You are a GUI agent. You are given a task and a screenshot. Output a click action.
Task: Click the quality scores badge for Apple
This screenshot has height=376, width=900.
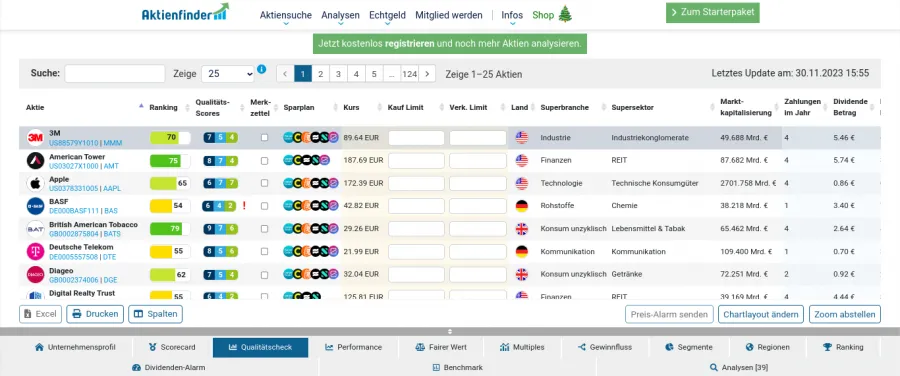coord(220,183)
